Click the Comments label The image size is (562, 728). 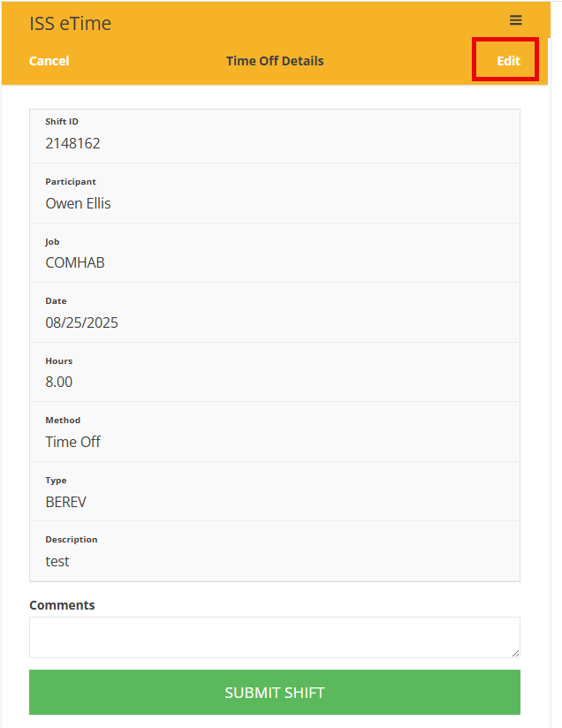[x=62, y=605]
